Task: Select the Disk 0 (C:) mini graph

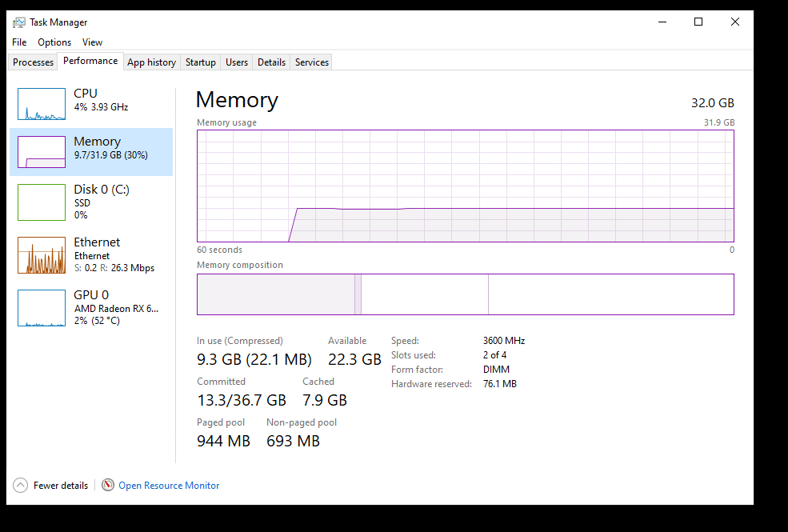Action: [x=42, y=202]
